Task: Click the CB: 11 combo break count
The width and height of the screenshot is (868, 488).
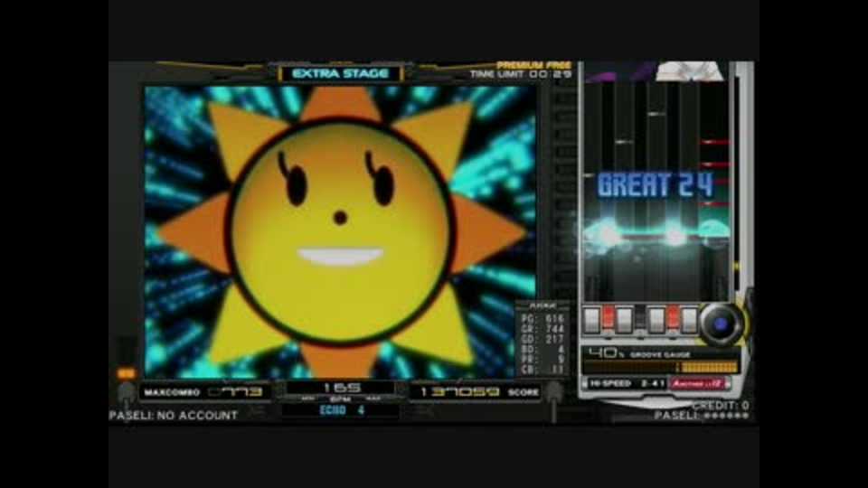Action: pyautogui.click(x=542, y=369)
